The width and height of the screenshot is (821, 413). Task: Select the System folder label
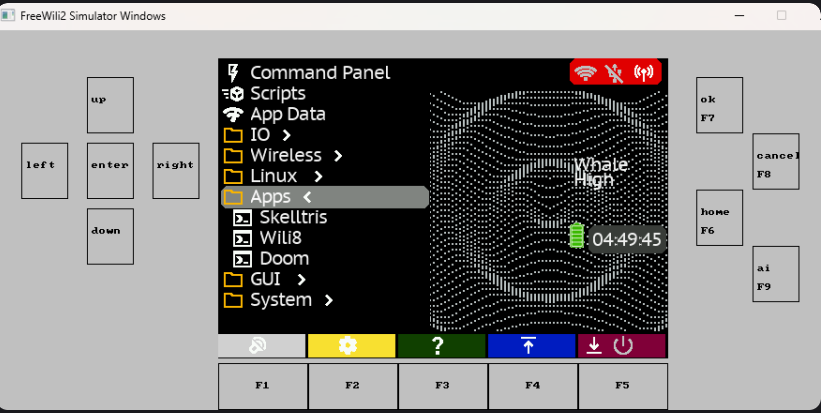coord(281,300)
